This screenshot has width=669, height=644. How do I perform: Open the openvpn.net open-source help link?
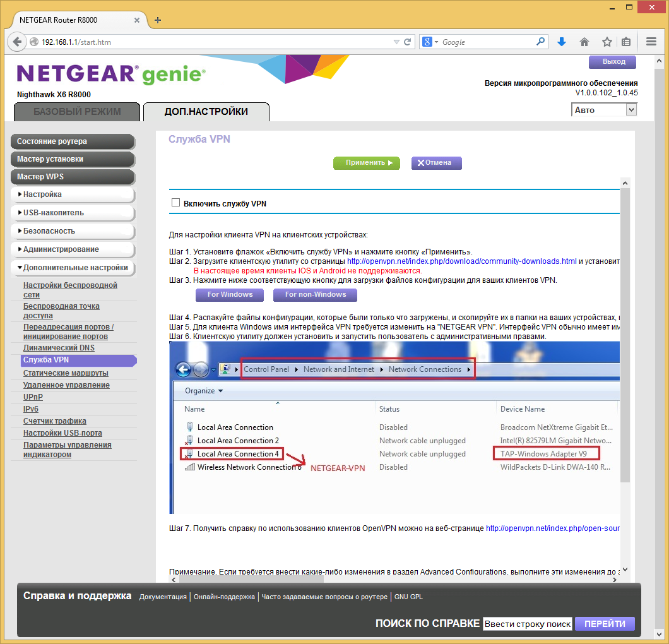pos(552,528)
